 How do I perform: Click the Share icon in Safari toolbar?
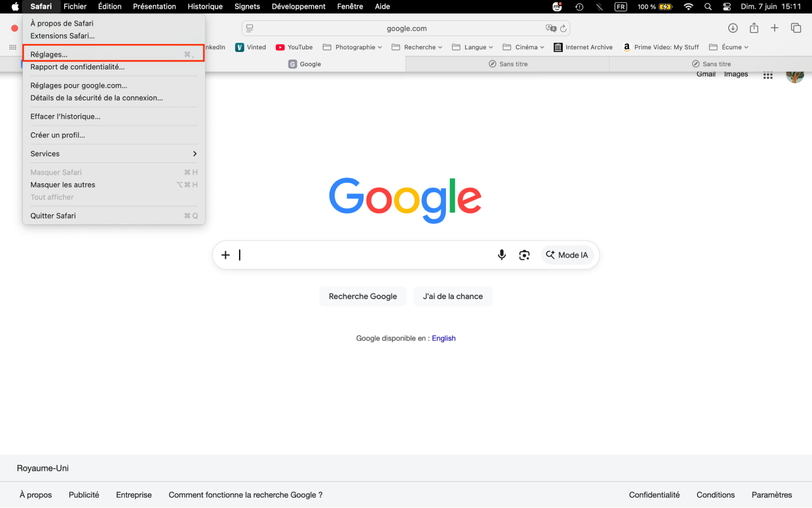[754, 28]
